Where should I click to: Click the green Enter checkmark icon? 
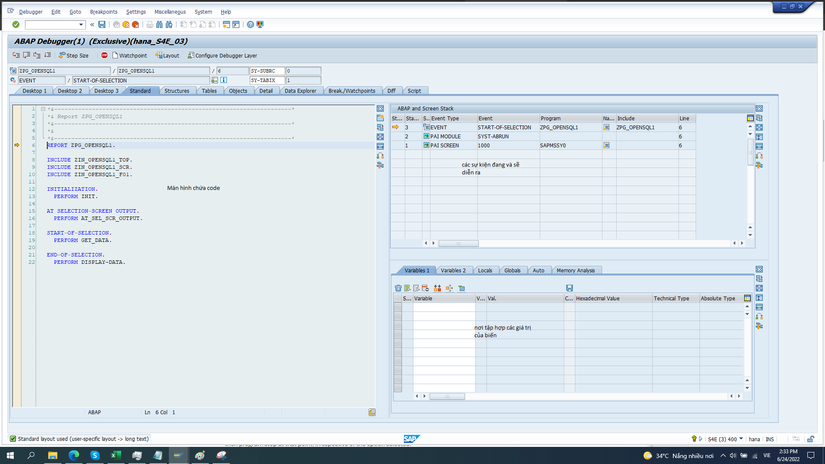[x=16, y=24]
